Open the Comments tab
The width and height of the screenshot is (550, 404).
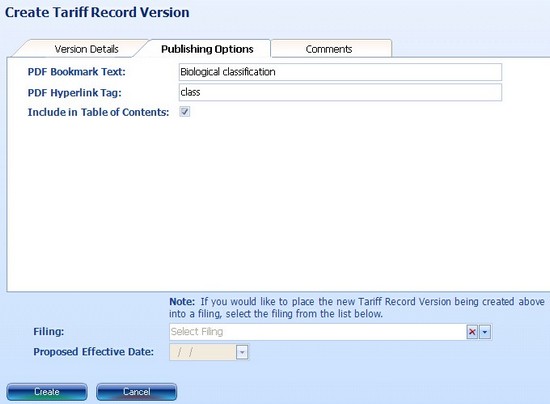pyautogui.click(x=329, y=49)
